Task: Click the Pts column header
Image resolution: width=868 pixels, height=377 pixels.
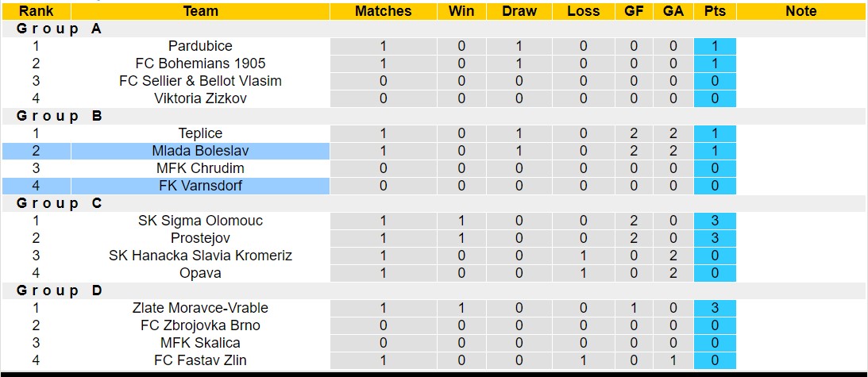Action: pos(715,11)
